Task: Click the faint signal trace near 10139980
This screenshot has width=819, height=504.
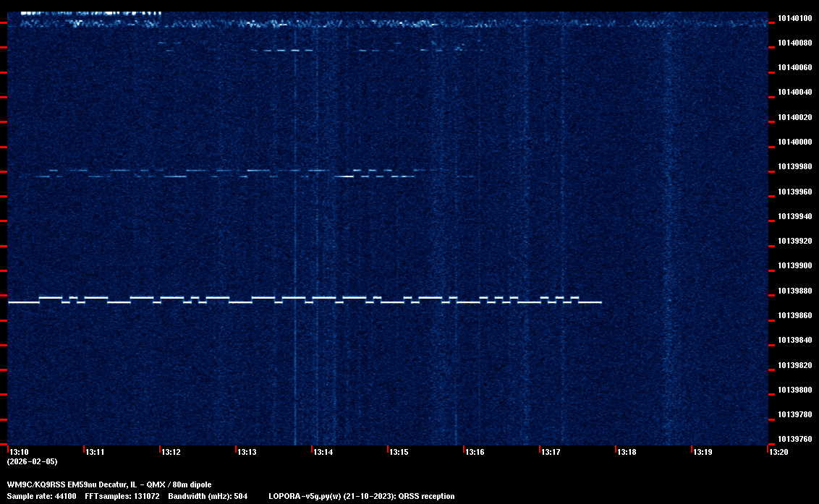Action: click(217, 173)
